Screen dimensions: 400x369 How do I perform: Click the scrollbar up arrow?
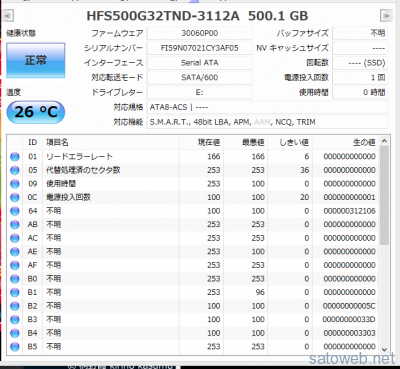[384, 141]
